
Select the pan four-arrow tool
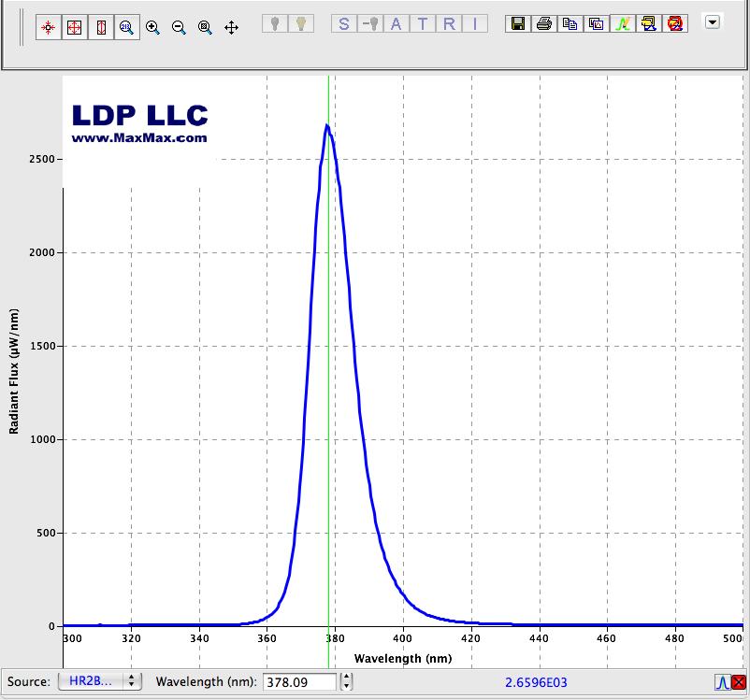click(232, 27)
